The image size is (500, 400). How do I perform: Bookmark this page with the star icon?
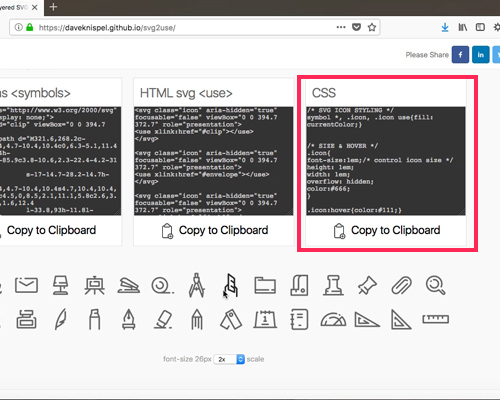coord(372,27)
